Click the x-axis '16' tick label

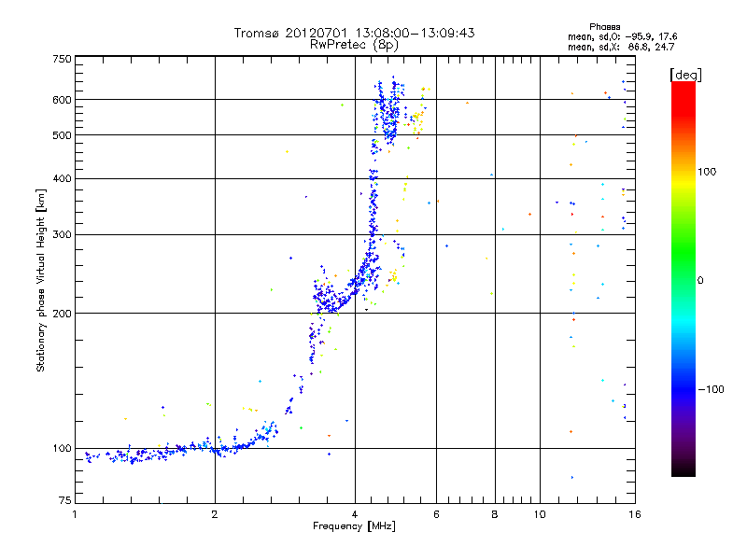pos(635,514)
